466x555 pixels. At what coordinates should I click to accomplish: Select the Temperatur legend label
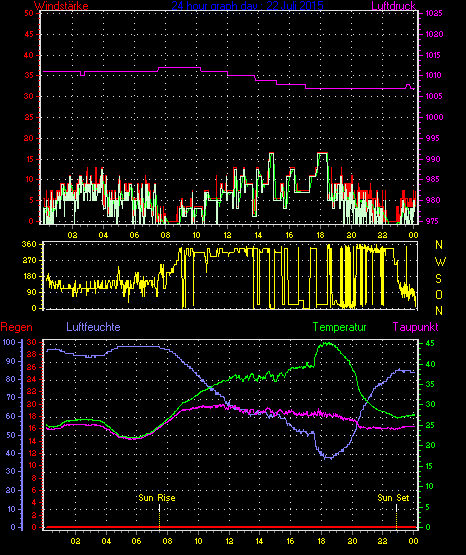pyautogui.click(x=340, y=327)
